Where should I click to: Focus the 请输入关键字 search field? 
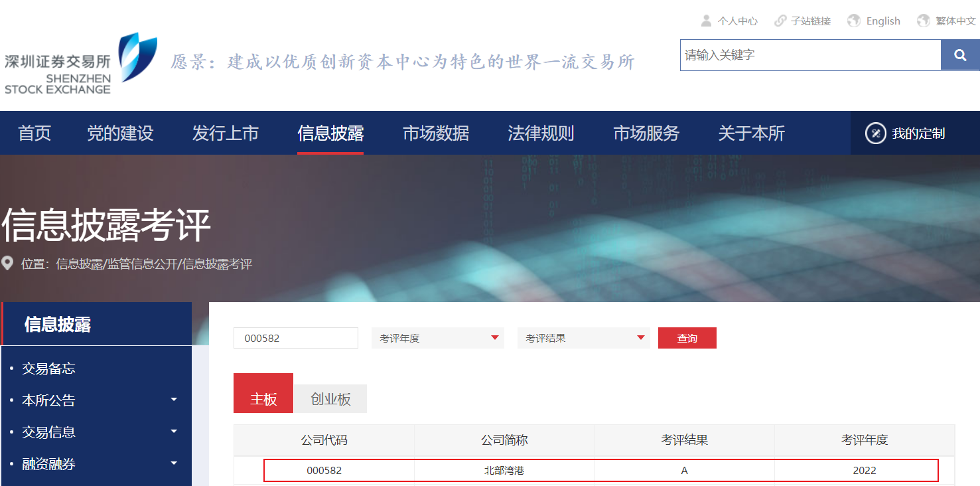810,55
